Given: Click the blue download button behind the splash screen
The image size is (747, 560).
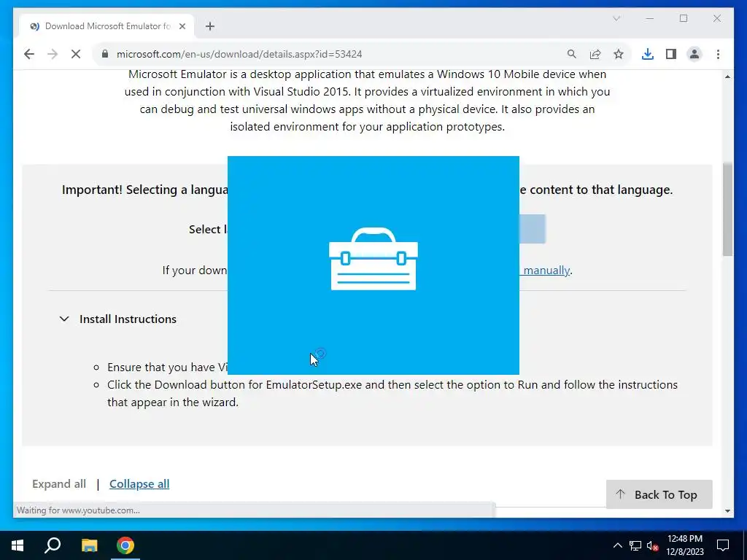Looking at the screenshot, I should coord(532,229).
